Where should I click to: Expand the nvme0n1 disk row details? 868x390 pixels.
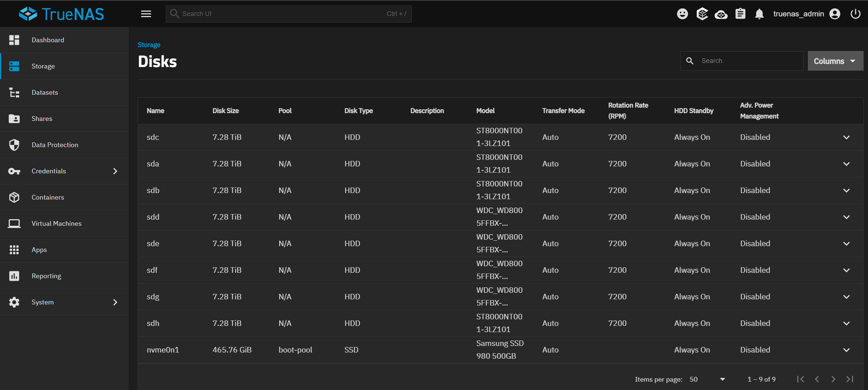tap(846, 350)
